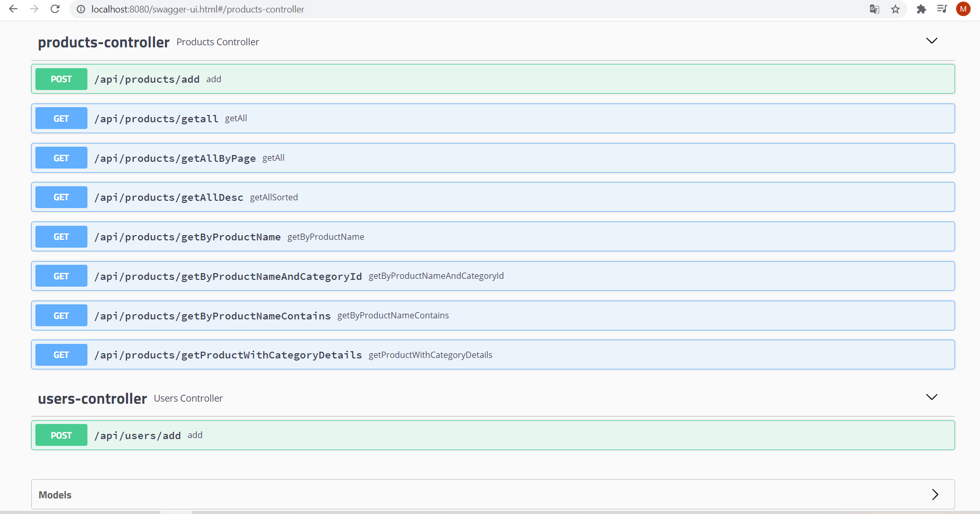
Task: Expand POST /api/products/add operation
Action: click(493, 79)
